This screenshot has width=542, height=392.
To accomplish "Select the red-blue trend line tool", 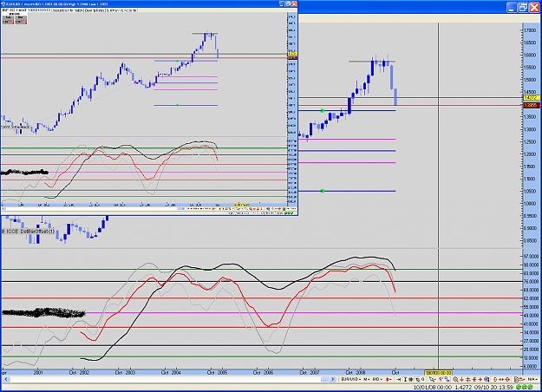I will click(x=441, y=379).
